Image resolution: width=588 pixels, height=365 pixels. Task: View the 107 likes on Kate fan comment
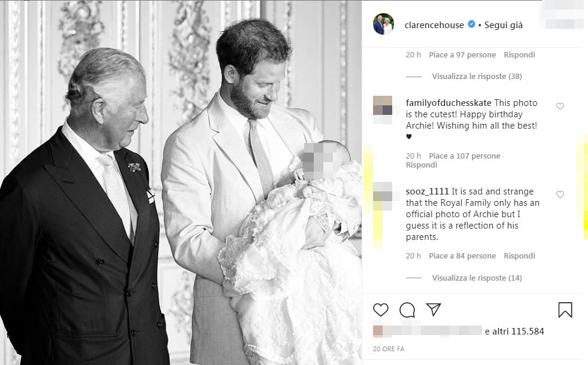tap(464, 156)
